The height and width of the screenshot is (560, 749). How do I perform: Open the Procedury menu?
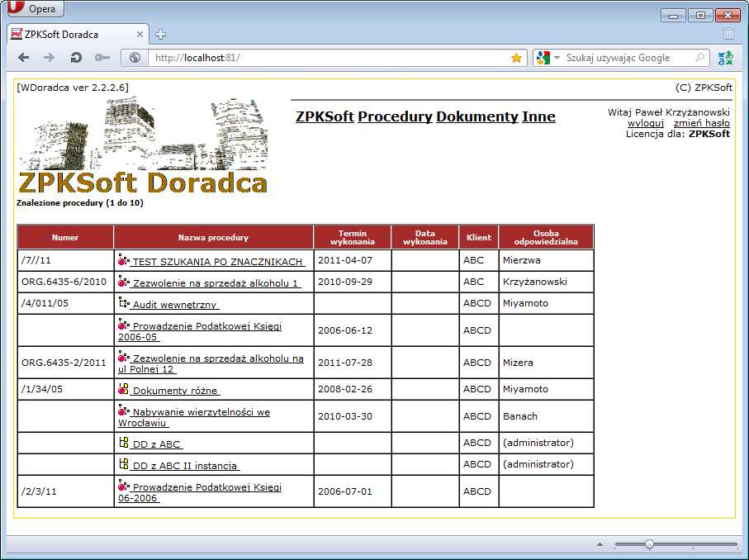(x=395, y=116)
